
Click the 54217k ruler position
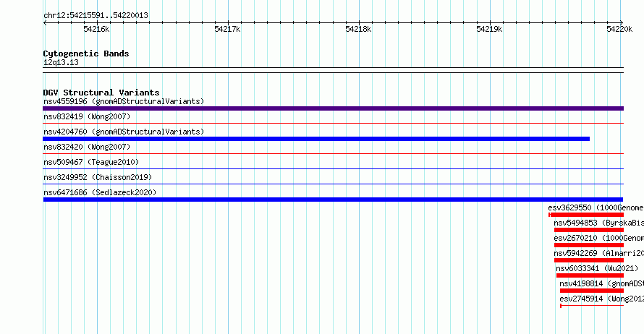(227, 29)
